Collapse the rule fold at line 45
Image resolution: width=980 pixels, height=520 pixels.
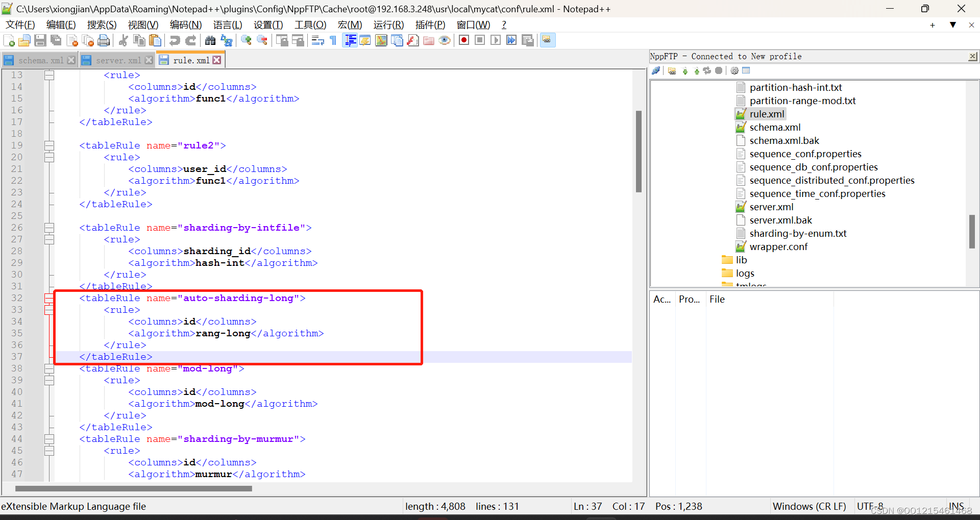click(x=49, y=451)
